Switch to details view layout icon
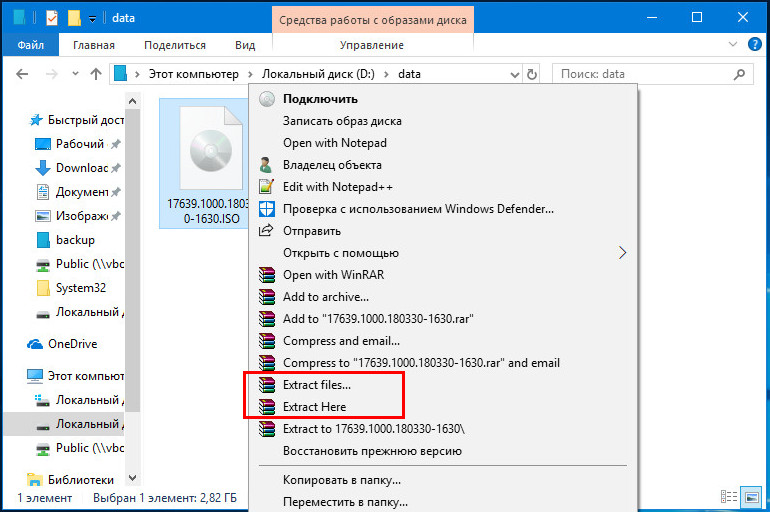 pos(729,497)
